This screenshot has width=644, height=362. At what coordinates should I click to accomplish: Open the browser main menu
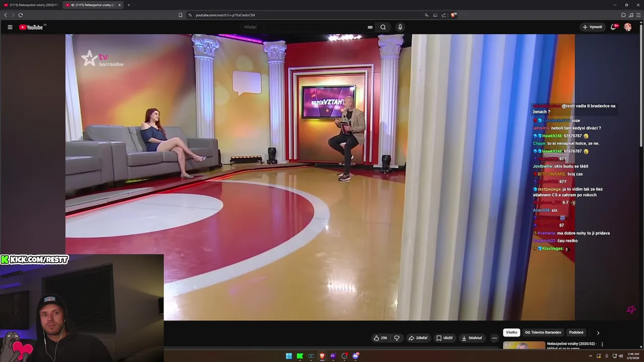pos(638,15)
